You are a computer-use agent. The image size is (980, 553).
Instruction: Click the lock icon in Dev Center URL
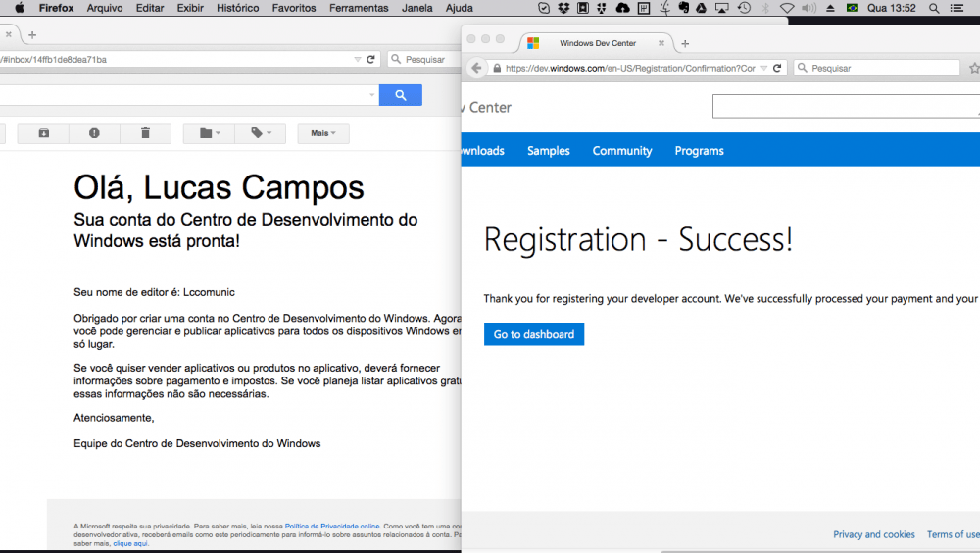[x=497, y=69]
